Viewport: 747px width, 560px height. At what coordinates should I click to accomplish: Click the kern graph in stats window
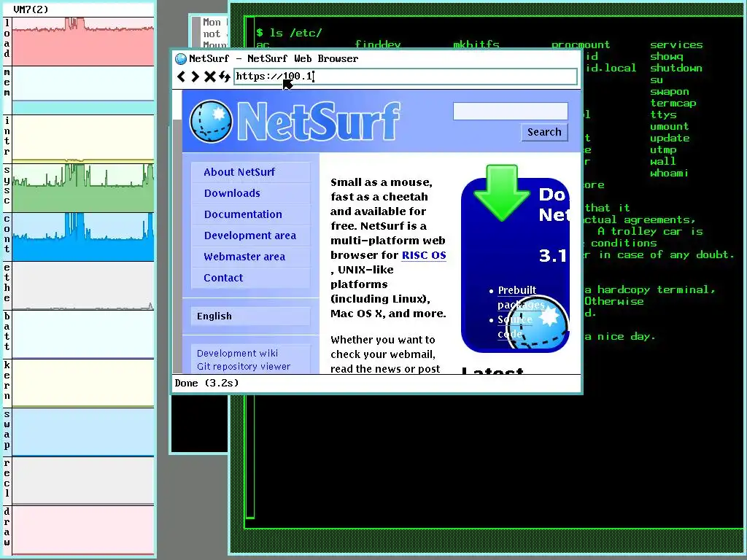[83, 384]
